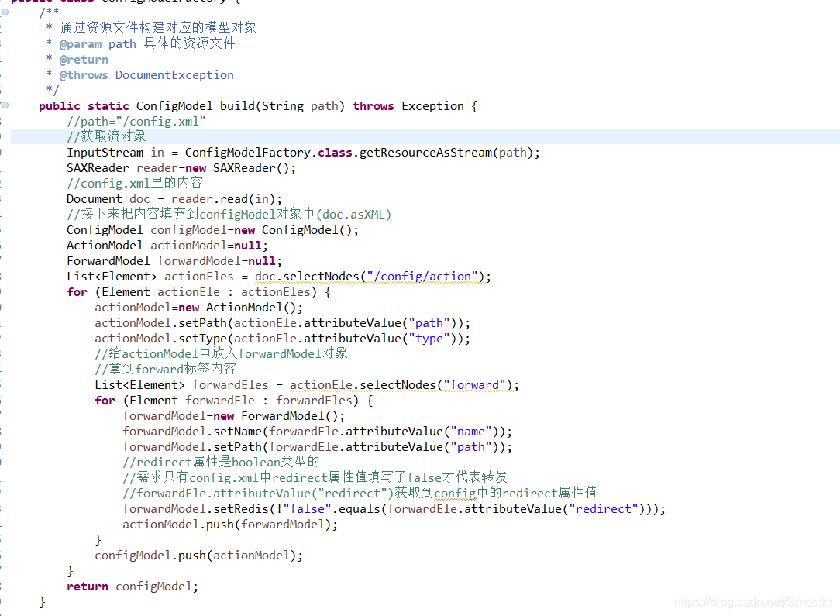Collapse the build method fold marker
Viewport: 840px width, 616px height.
pyautogui.click(x=5, y=105)
